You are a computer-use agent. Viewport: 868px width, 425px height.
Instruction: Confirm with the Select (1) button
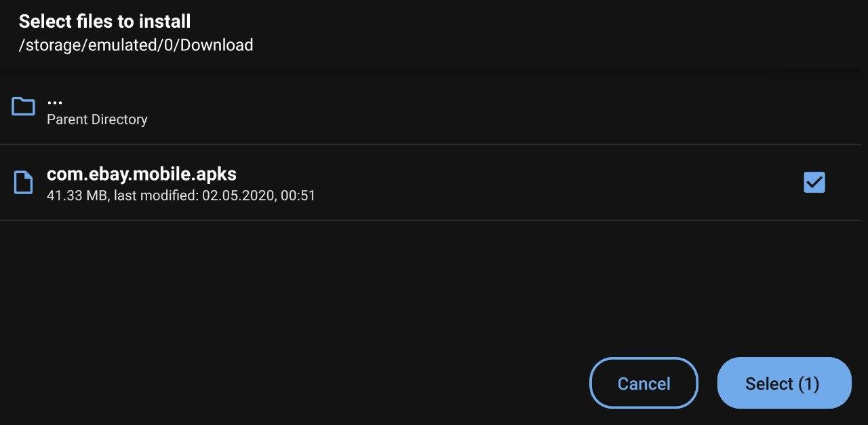[x=784, y=384]
